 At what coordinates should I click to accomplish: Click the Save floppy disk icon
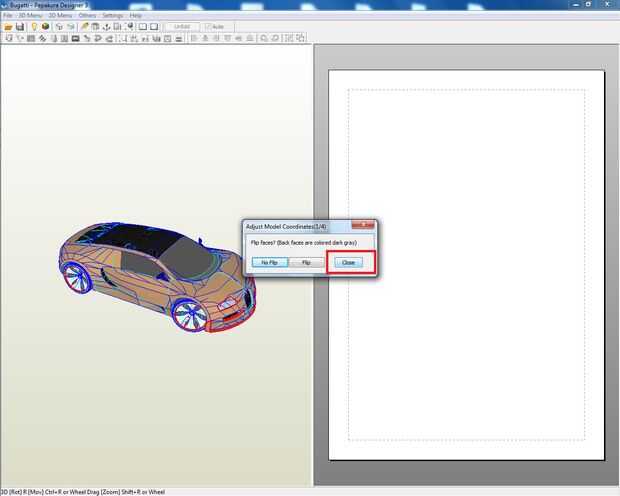(20, 26)
